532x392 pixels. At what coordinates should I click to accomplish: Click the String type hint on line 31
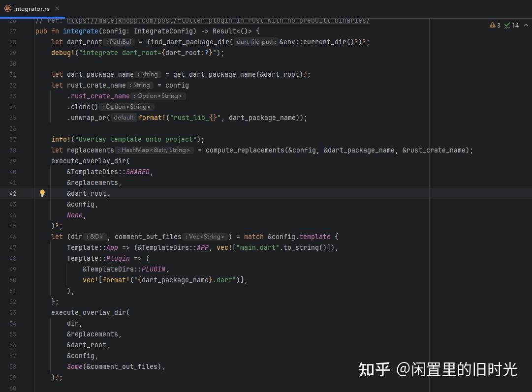[148, 74]
